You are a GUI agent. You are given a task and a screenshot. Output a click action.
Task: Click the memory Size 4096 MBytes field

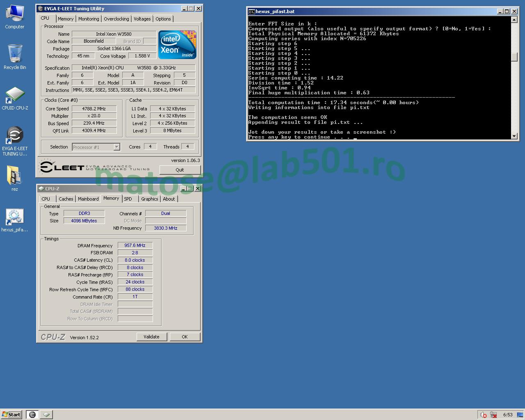pos(84,221)
